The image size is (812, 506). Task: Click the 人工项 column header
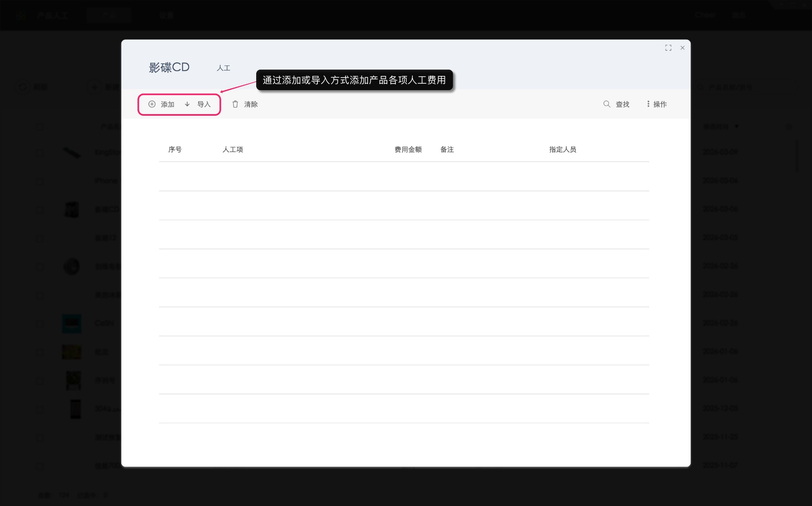click(x=233, y=149)
